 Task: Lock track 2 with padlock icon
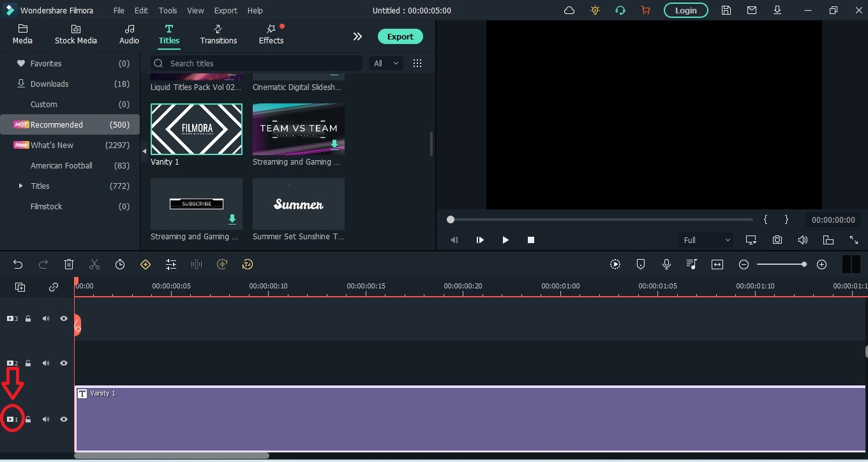(x=28, y=363)
